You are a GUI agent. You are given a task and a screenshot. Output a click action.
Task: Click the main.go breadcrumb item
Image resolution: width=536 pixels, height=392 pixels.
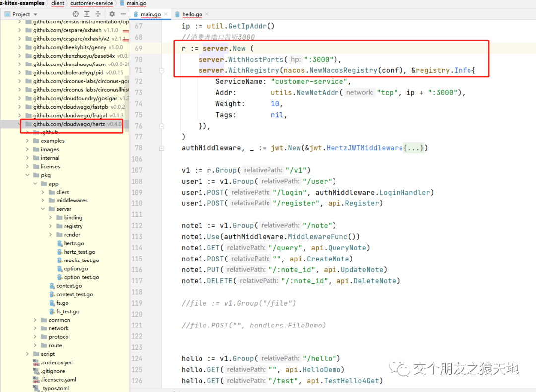point(134,3)
